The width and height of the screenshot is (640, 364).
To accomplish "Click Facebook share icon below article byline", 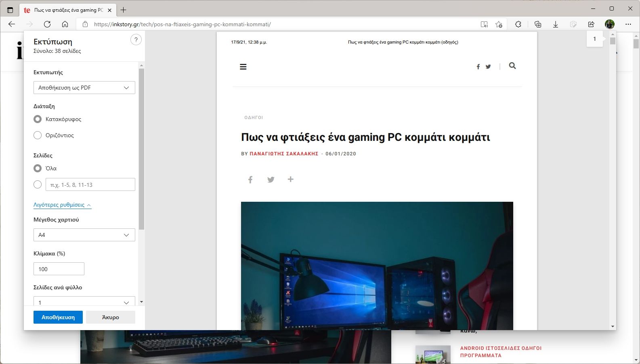I will coord(250,180).
